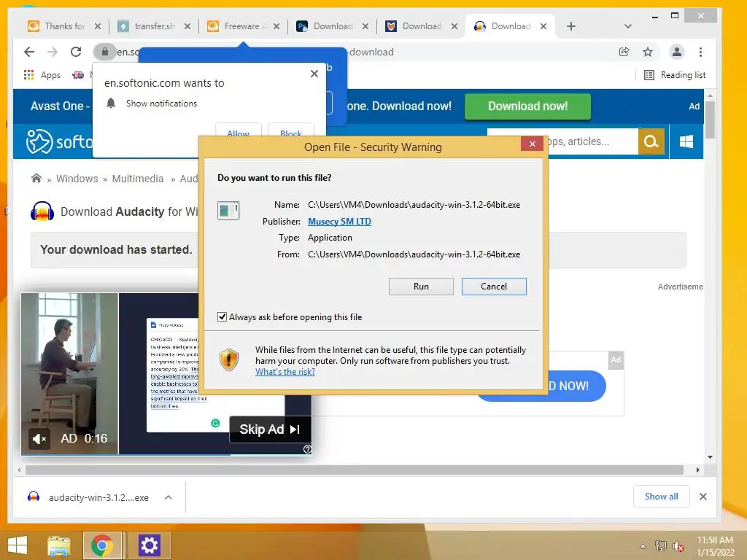Click the horizontal page scrollbar
Image resolution: width=747 pixels, height=560 pixels.
tap(355, 470)
